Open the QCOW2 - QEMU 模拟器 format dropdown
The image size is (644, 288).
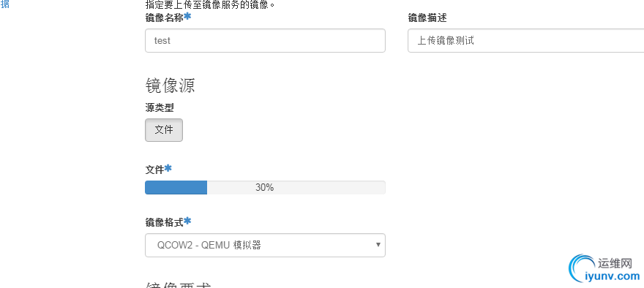pyautogui.click(x=265, y=246)
